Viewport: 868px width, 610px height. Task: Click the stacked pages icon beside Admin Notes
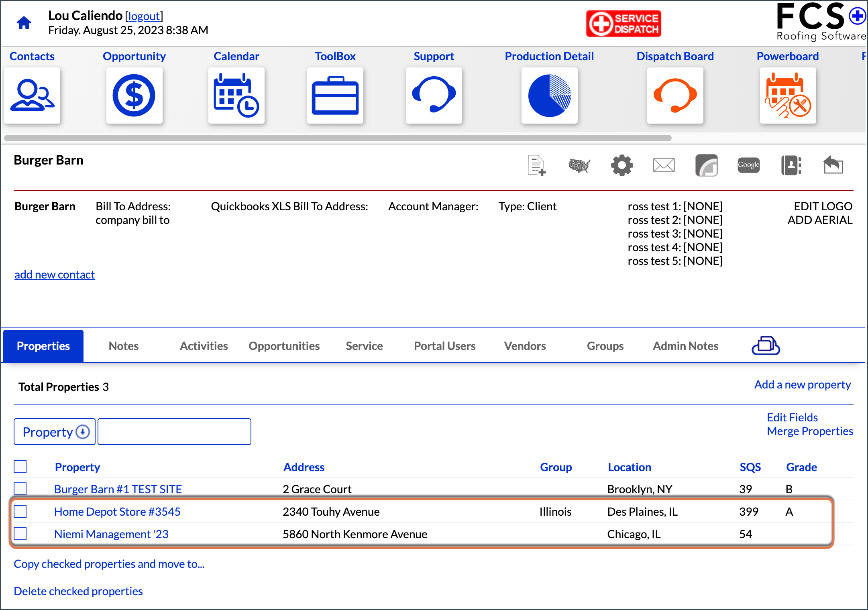(x=766, y=346)
